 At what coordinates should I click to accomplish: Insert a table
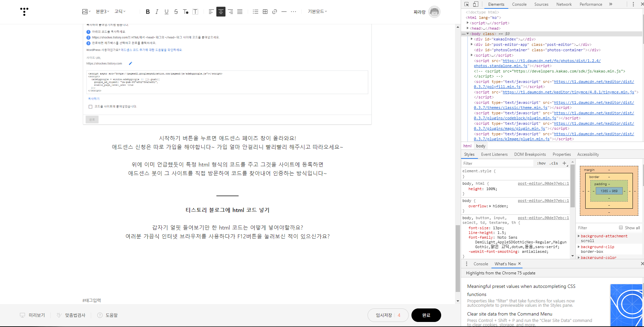[265, 12]
